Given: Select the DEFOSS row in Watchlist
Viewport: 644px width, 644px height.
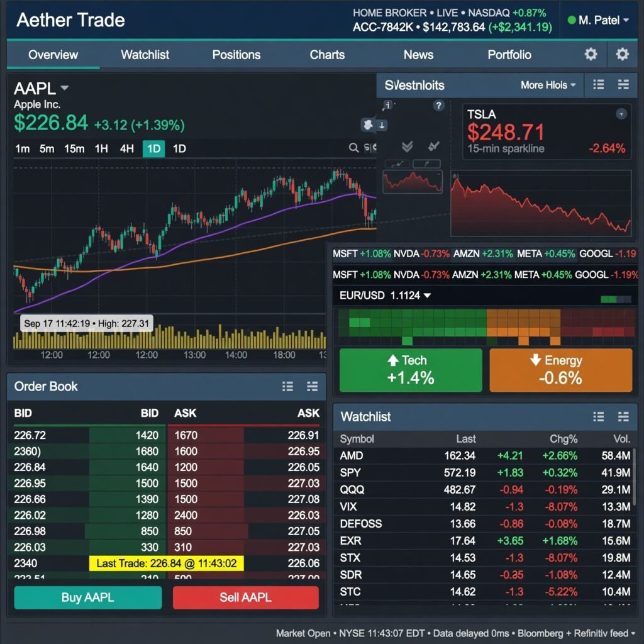Looking at the screenshot, I should pos(485,524).
